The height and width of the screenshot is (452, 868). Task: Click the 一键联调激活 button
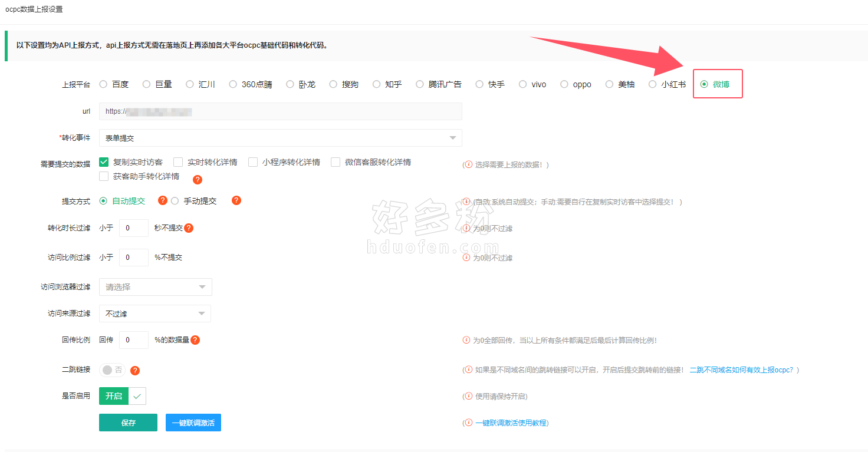[x=193, y=423]
